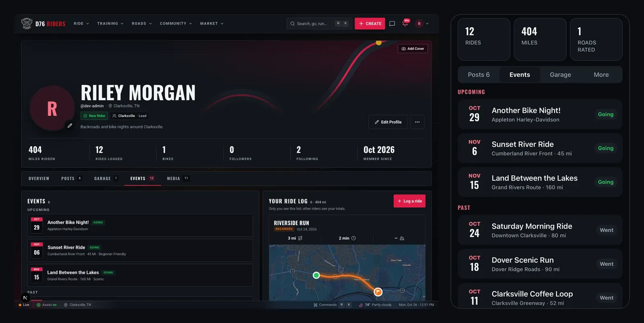Click the circular N badge icon
The image size is (644, 323).
[x=25, y=298]
